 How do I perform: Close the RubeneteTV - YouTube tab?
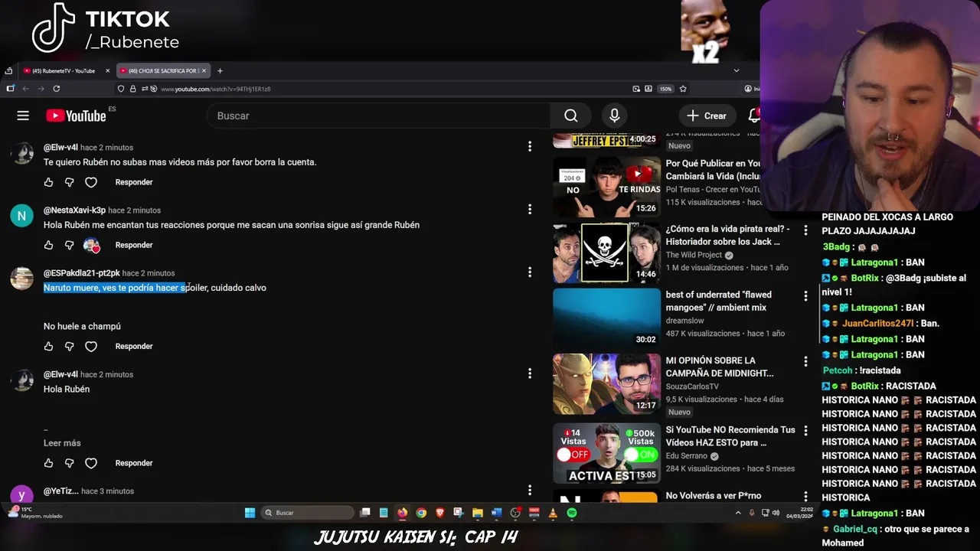point(107,70)
